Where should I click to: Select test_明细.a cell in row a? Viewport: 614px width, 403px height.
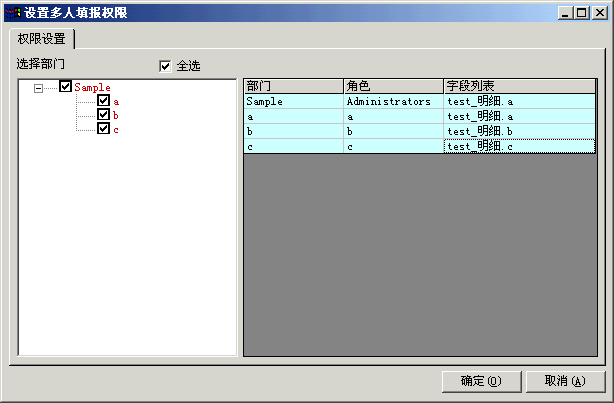[520, 116]
